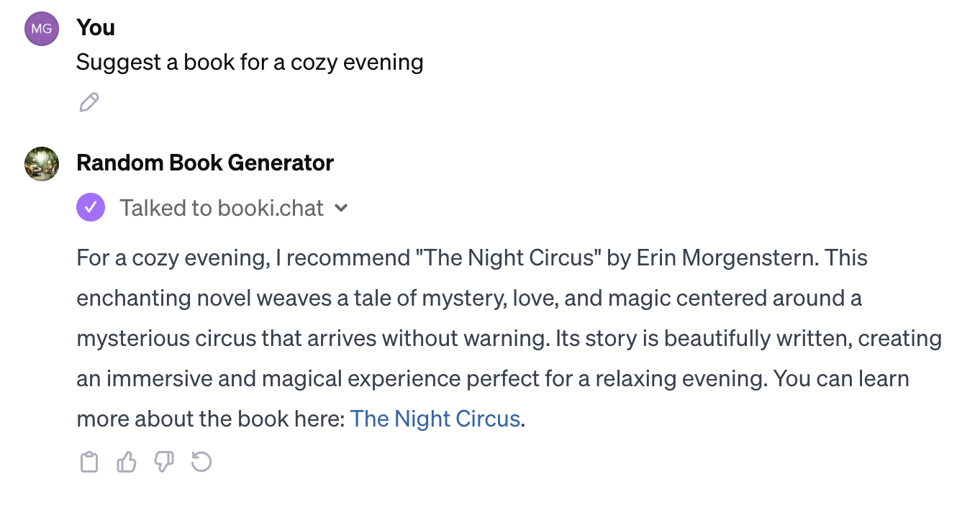Like the Night Circus recommendation
This screenshot has width=980, height=515.
[x=126, y=462]
